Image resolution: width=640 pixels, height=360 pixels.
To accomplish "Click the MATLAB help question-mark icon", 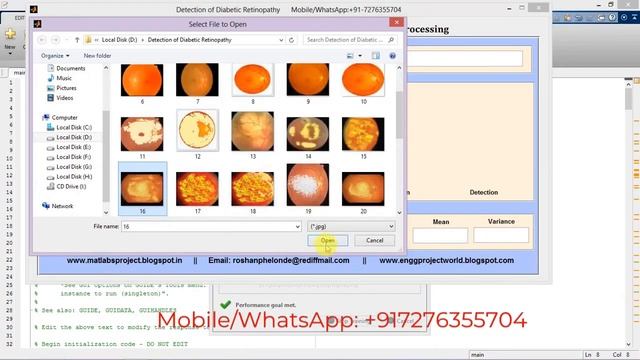I will 612,18.
